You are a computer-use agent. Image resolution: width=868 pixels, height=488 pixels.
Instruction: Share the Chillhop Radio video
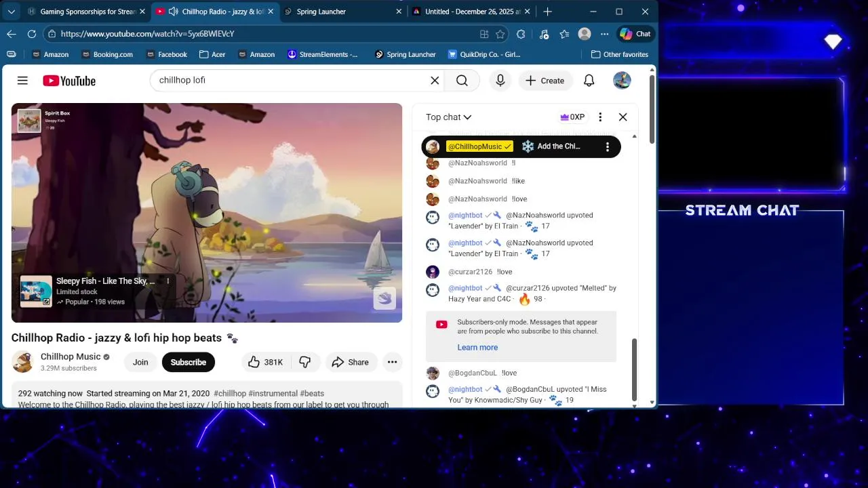(x=350, y=362)
